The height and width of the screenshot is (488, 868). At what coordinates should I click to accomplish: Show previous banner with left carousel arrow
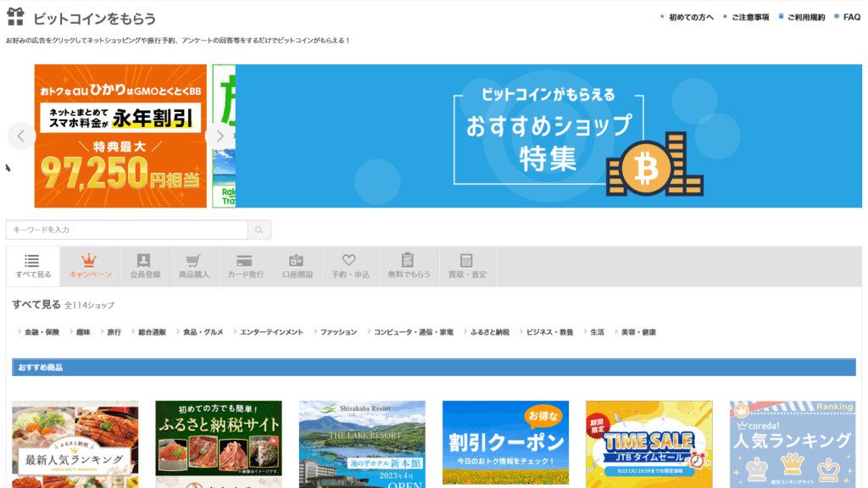[x=21, y=136]
